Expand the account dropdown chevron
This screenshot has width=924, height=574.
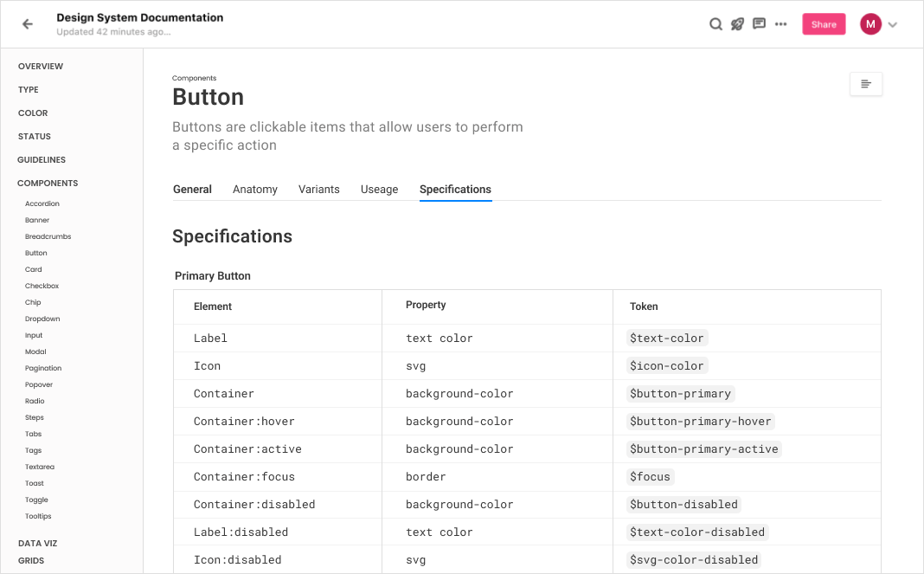tap(893, 25)
